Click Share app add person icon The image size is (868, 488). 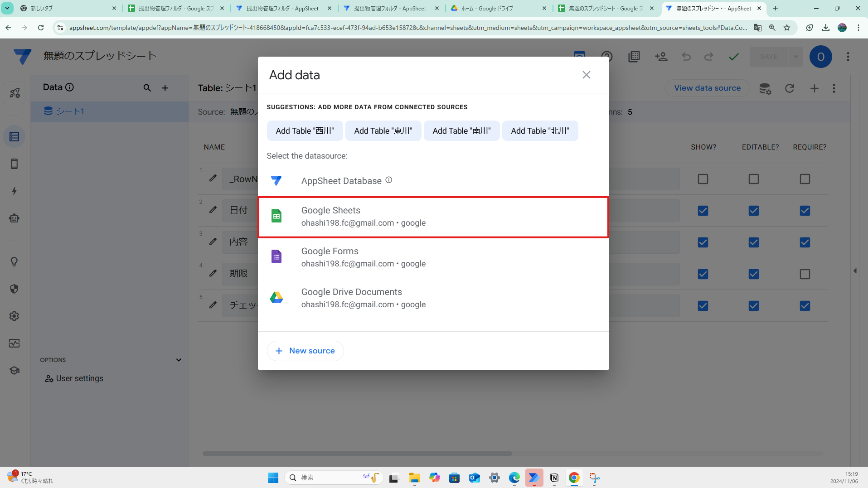click(x=661, y=57)
